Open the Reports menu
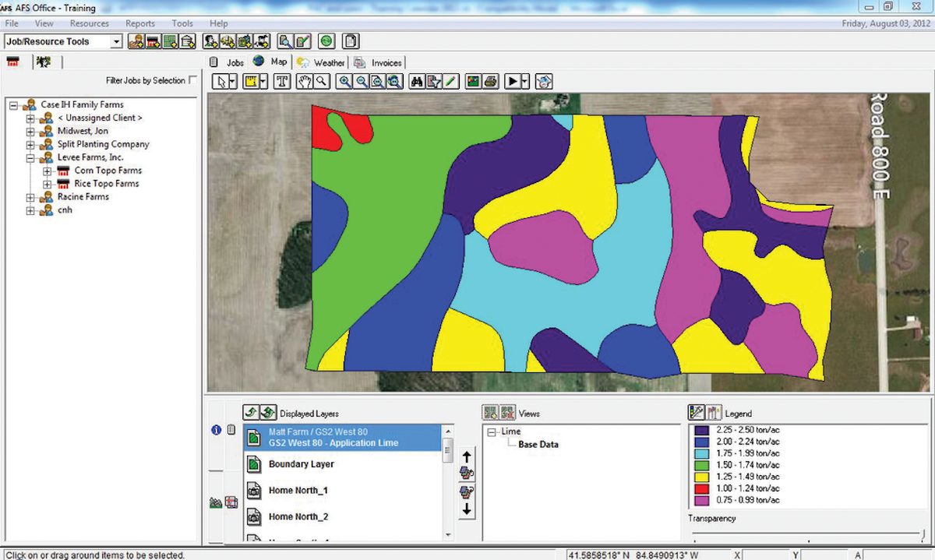Image resolution: width=935 pixels, height=560 pixels. 140,23
